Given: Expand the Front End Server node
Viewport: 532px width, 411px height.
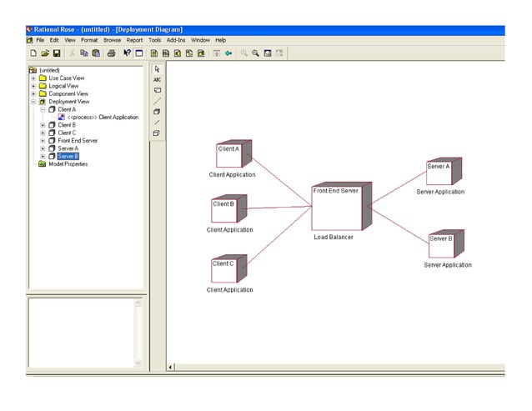Looking at the screenshot, I should tap(43, 141).
